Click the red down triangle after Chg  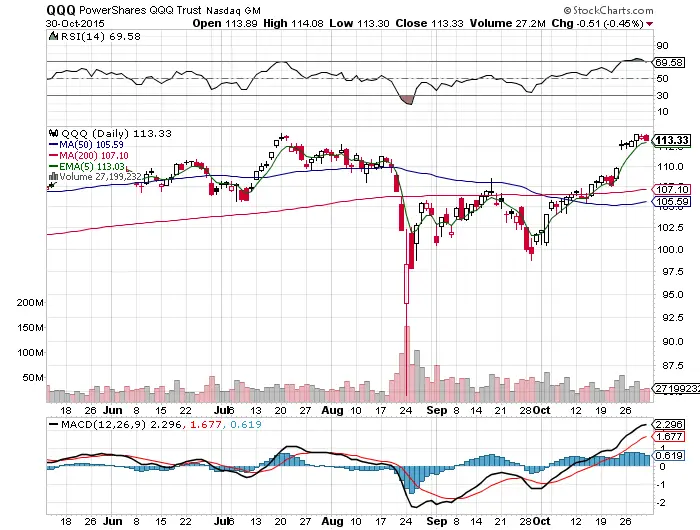coord(649,24)
